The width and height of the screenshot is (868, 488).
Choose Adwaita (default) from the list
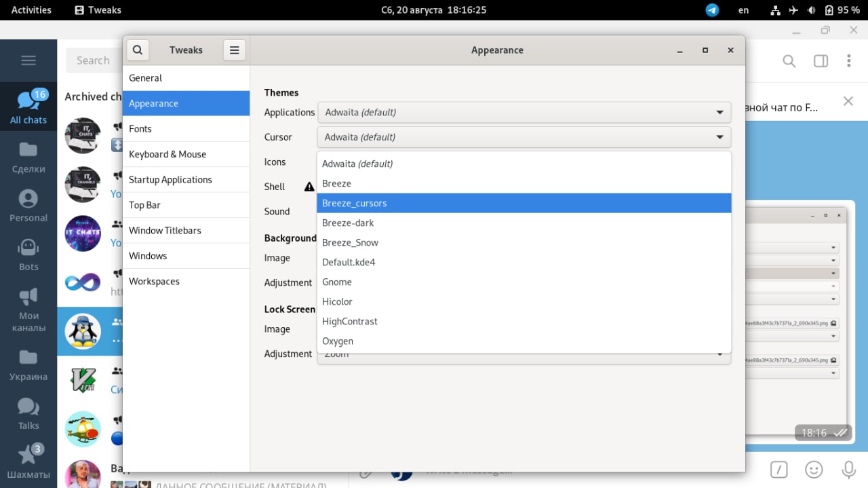[524, 164]
